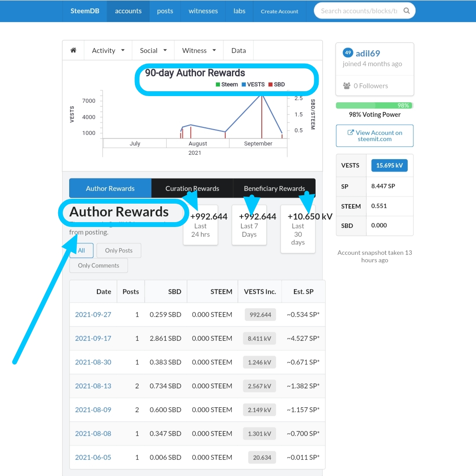Open the Data tab
This screenshot has width=476, height=476.
coord(238,50)
